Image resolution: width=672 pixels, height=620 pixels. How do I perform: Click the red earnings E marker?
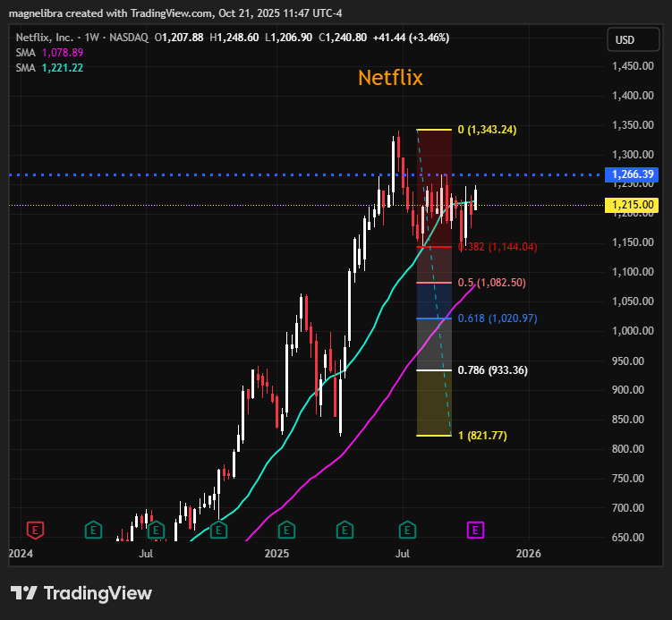click(35, 530)
